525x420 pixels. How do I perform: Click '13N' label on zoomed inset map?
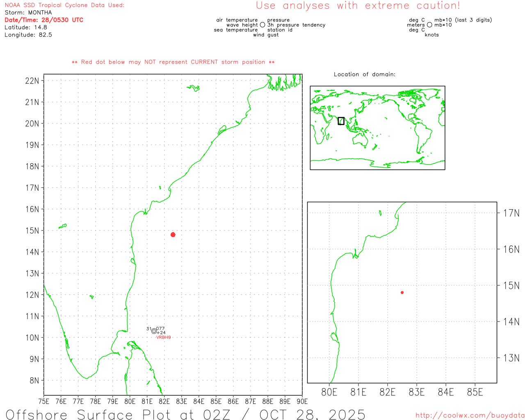pos(511,358)
